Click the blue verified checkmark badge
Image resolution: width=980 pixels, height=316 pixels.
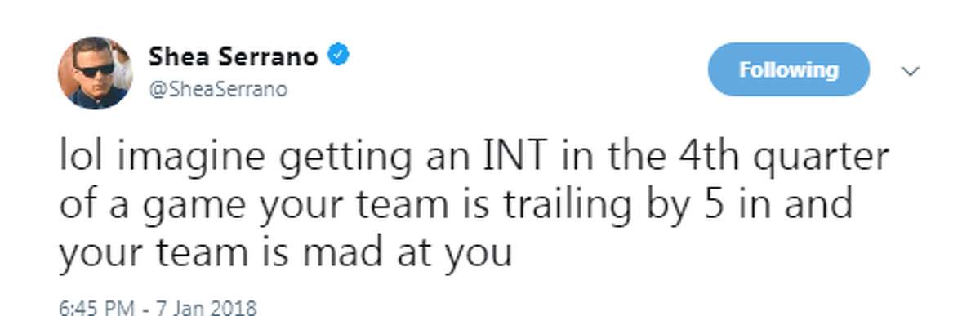click(340, 56)
